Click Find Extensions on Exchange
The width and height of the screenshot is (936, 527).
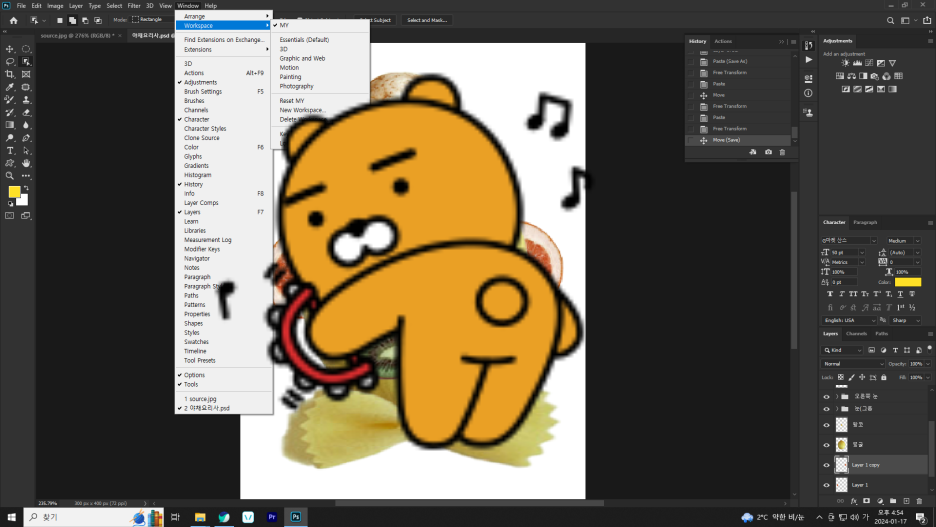(224, 39)
